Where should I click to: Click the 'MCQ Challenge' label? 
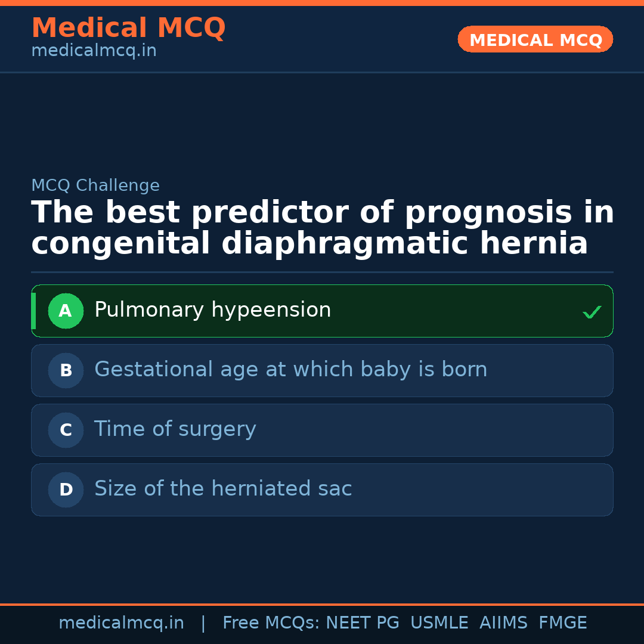coord(95,185)
